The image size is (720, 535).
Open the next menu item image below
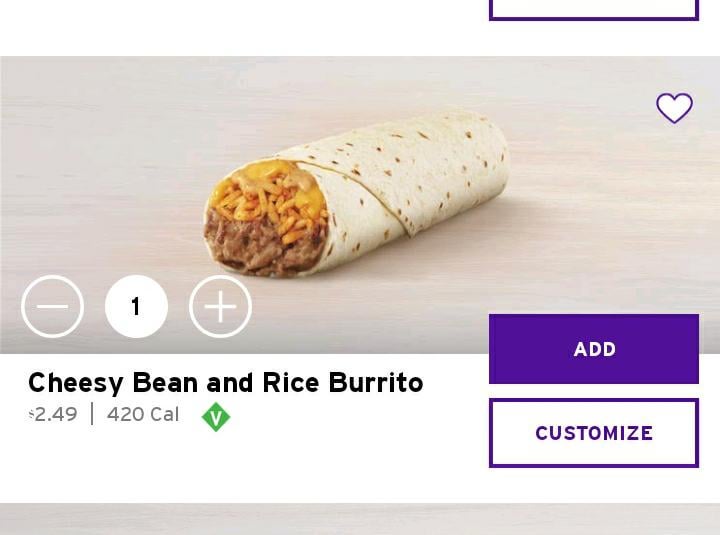(360, 519)
